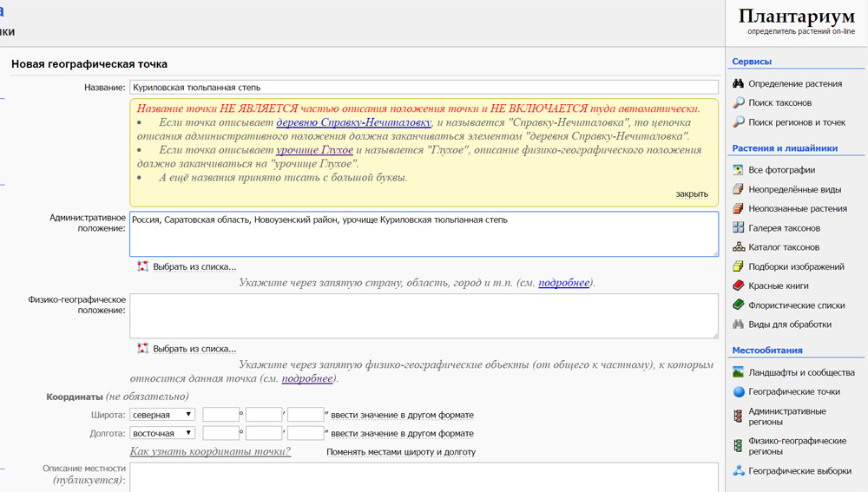
Task: Open Выбрать из списка under Физико-географическое положение
Action: (x=194, y=349)
